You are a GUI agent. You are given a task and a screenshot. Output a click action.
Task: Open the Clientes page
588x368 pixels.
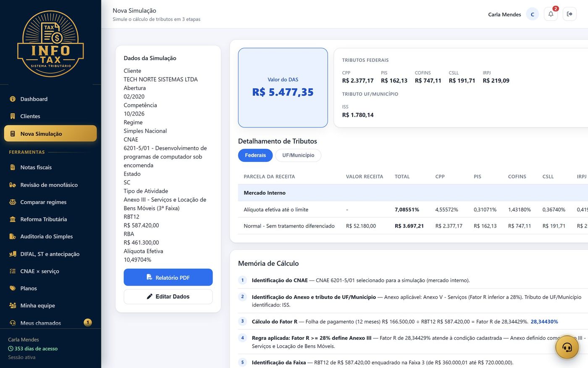pos(50,116)
